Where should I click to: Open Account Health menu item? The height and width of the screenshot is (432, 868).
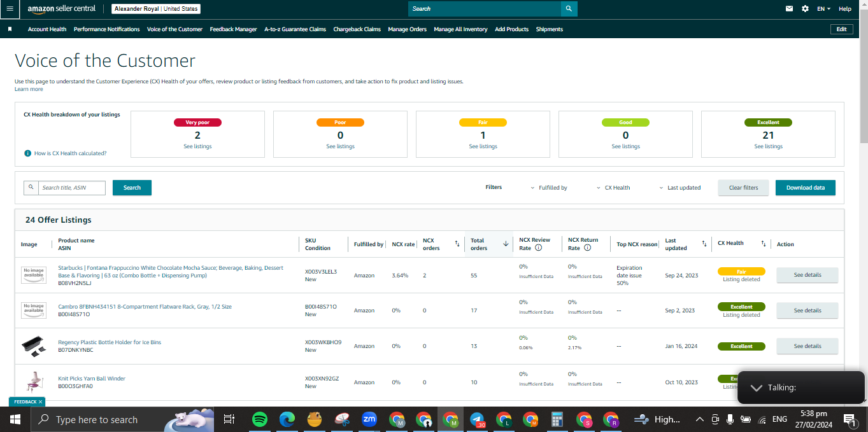click(x=47, y=29)
